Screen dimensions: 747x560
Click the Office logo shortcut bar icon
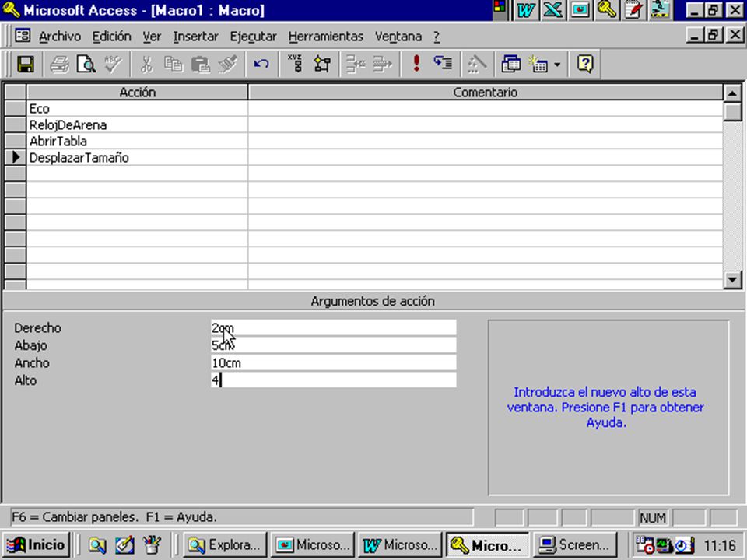click(500, 8)
